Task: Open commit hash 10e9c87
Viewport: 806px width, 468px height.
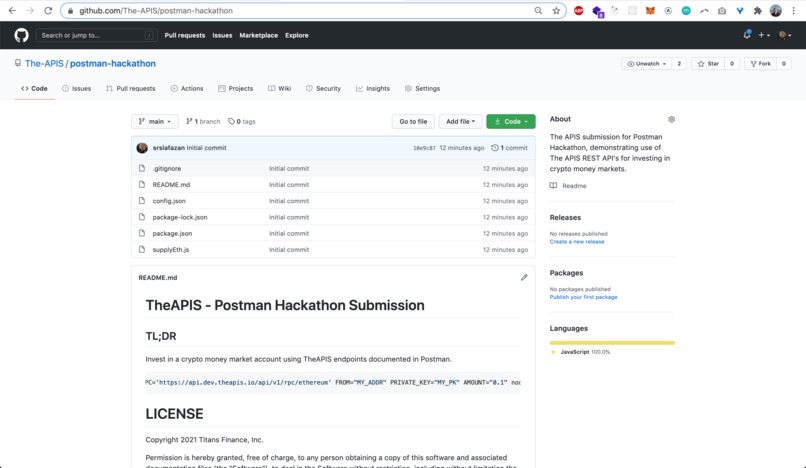Action: 424,148
